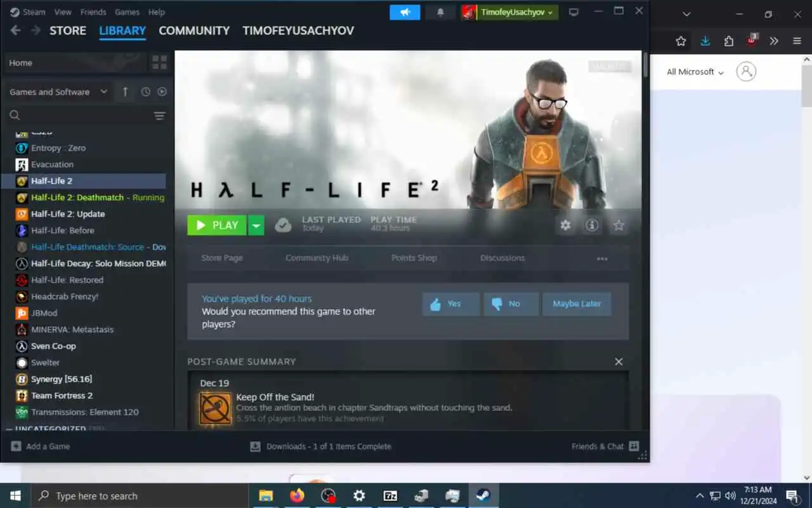Open browser downloads arrow icon
812x508 pixels.
(705, 41)
